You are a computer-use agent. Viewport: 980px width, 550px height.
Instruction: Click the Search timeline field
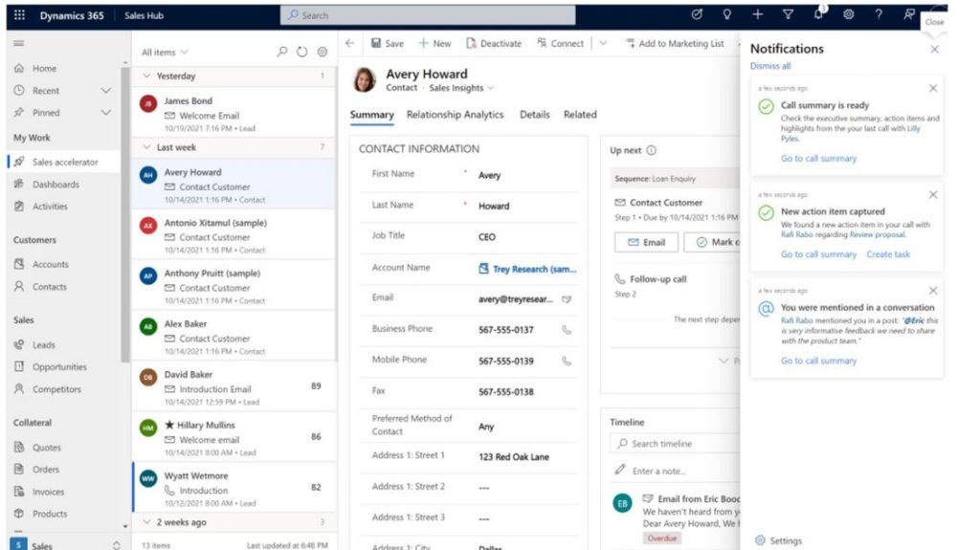point(675,443)
